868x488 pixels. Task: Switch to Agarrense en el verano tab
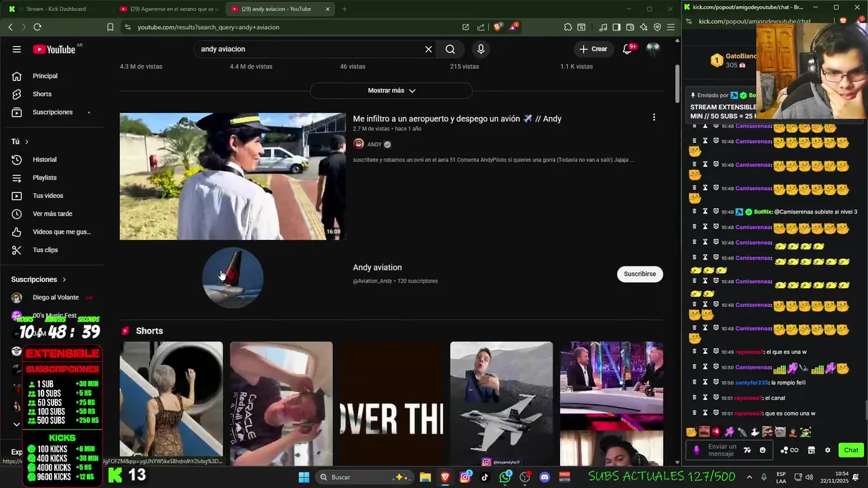tap(168, 9)
